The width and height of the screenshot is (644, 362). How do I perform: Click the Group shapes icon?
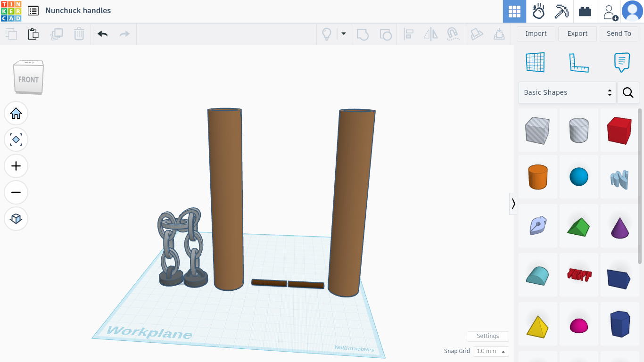point(363,34)
